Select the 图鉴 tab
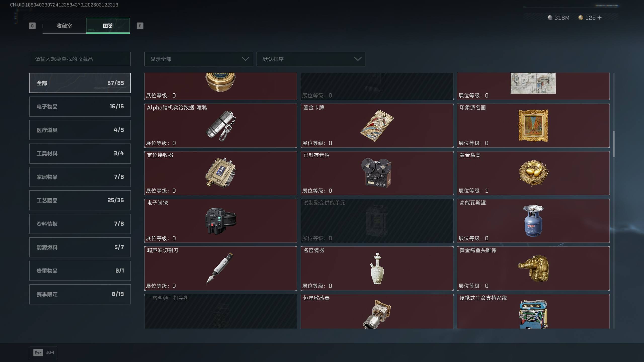Screen dimensions: 644x362 tap(108, 26)
